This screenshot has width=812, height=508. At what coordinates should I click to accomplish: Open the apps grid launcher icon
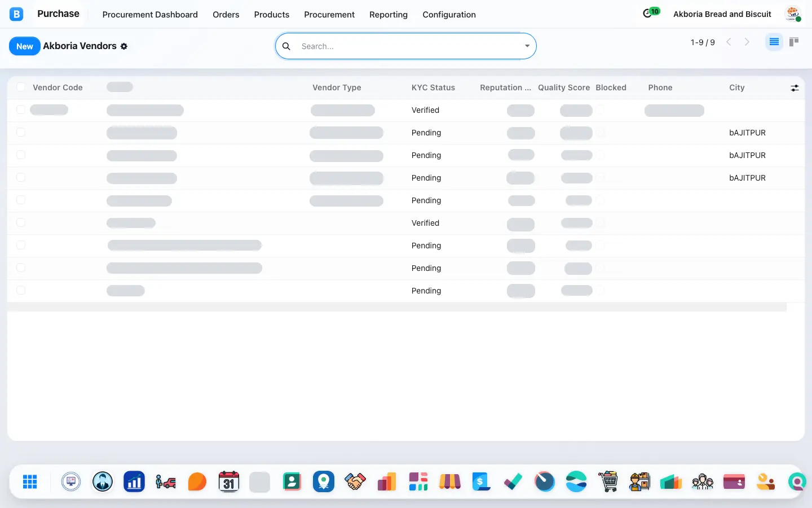pyautogui.click(x=30, y=481)
